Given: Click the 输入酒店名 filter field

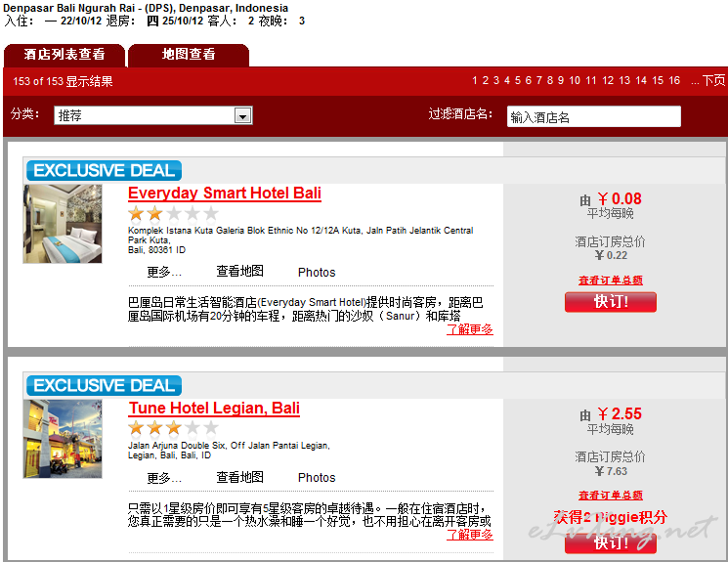Looking at the screenshot, I should (x=594, y=116).
